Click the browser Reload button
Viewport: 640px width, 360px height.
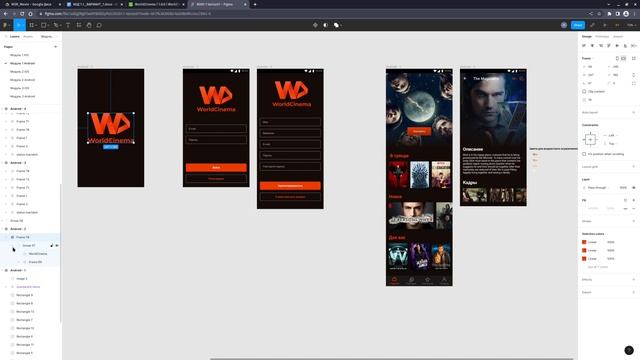(x=22, y=13)
